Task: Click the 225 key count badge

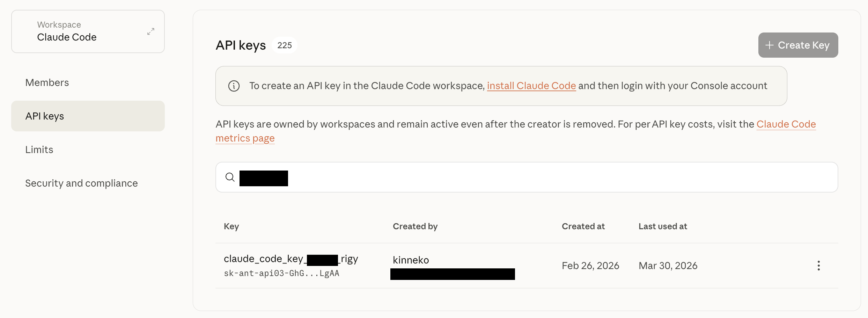Action: pos(285,45)
